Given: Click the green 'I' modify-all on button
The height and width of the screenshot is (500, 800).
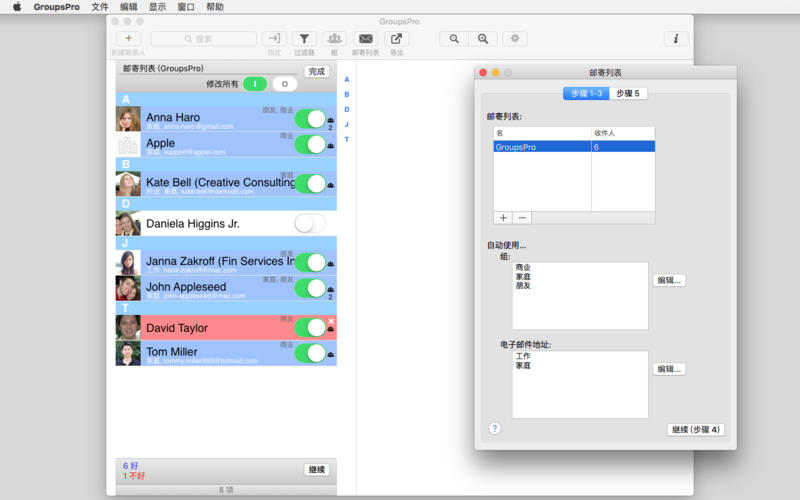Looking at the screenshot, I should (255, 84).
